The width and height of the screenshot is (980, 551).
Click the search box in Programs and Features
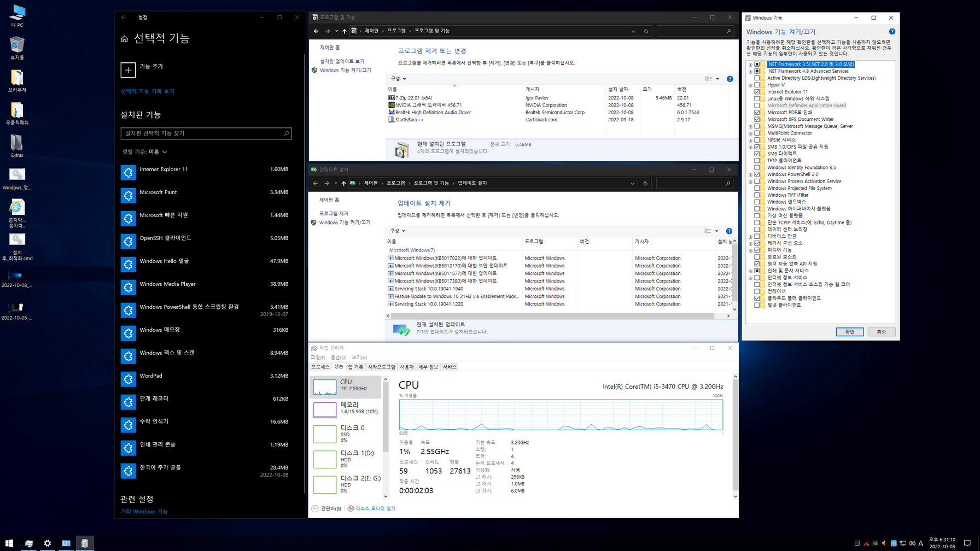pyautogui.click(x=695, y=31)
